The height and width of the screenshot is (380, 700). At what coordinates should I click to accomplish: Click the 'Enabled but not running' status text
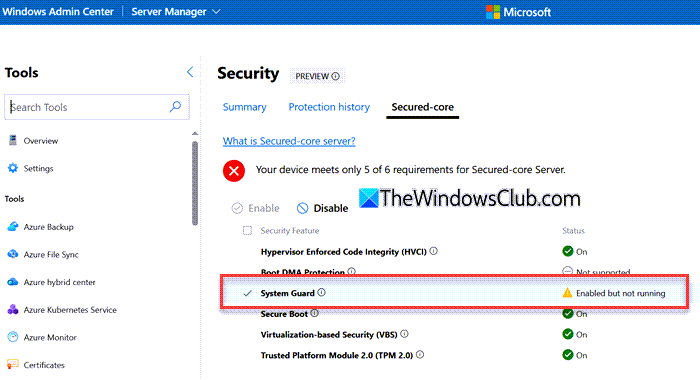(621, 293)
